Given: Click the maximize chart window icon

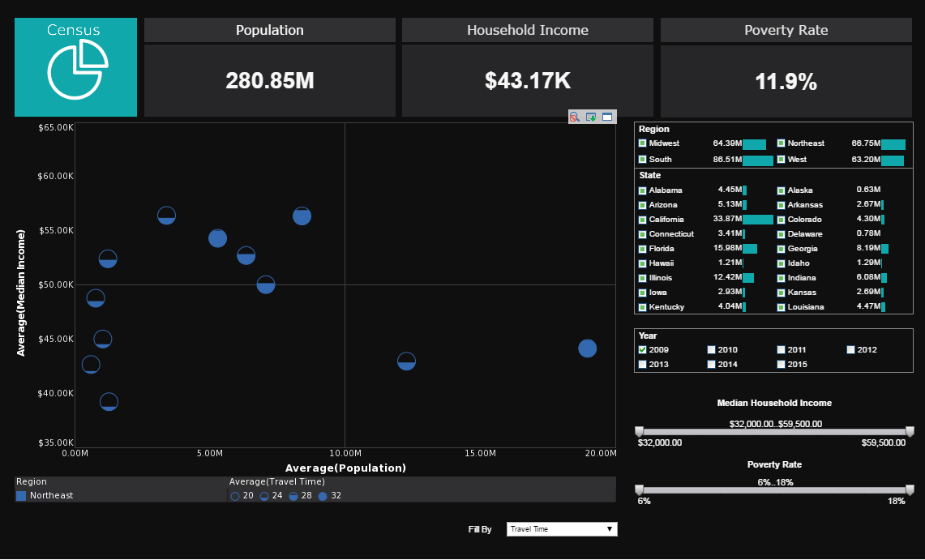Looking at the screenshot, I should click(607, 118).
